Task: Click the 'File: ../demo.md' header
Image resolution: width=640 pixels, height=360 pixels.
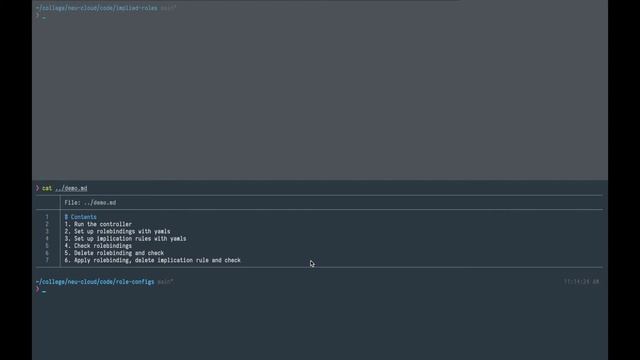Action: click(x=90, y=202)
